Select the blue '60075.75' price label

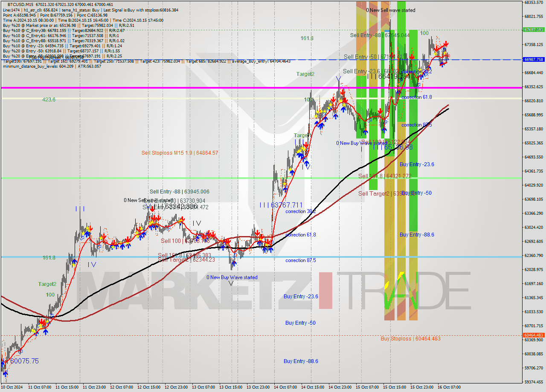tap(24, 361)
